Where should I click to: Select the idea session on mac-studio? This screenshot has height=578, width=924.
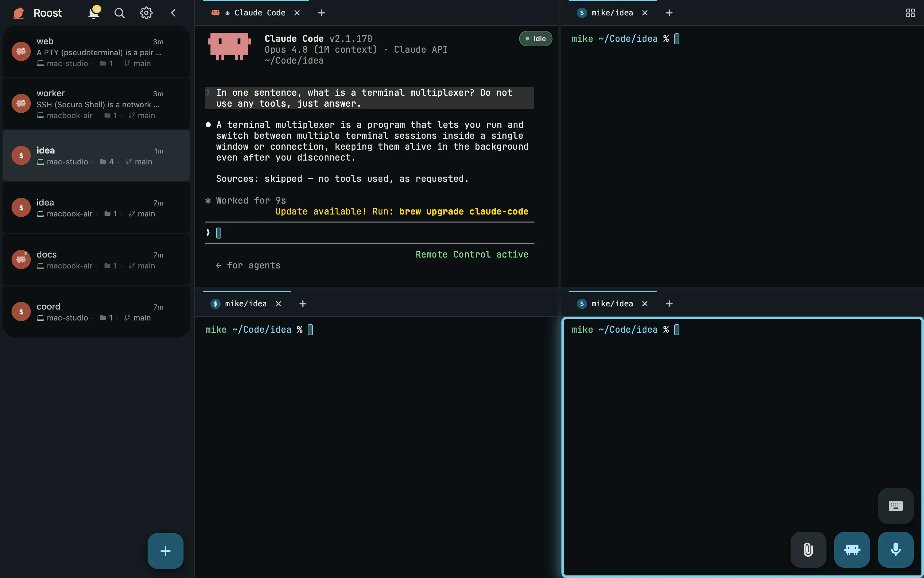coord(96,156)
